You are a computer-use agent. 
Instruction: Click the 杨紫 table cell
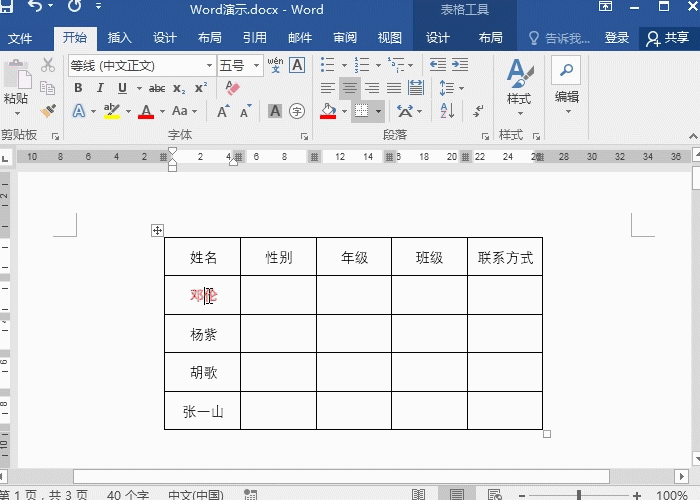coord(203,334)
